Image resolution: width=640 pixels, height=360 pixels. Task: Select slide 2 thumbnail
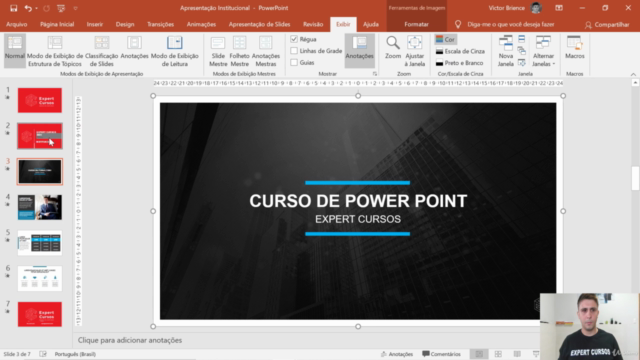(40, 136)
